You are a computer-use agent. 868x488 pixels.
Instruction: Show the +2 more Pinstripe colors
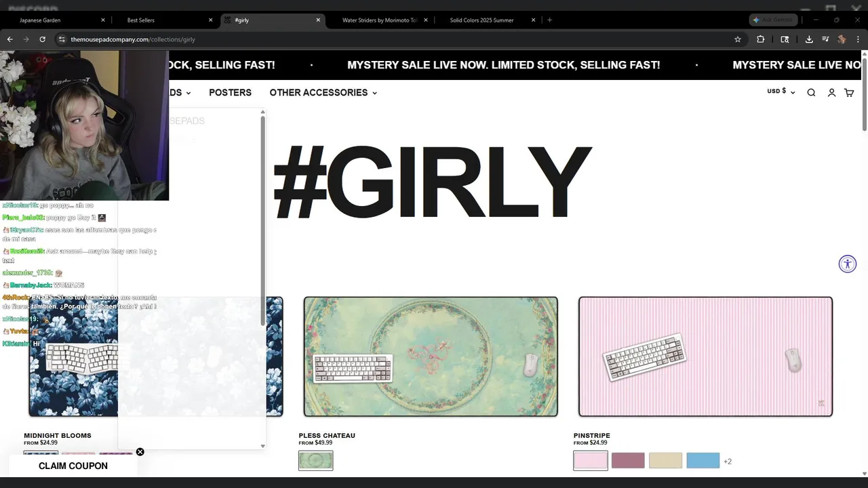[728, 462]
